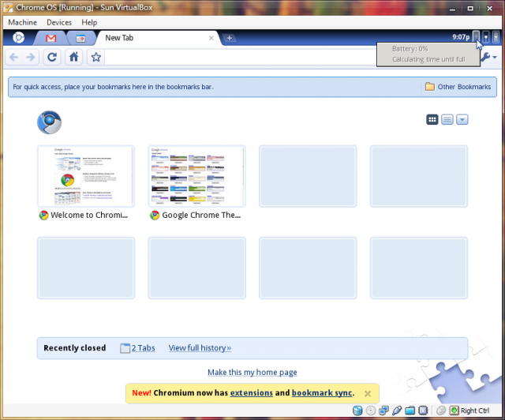Click the Right Ctrl host key indicator
Viewport: 505px width, 420px height.
tap(470, 411)
